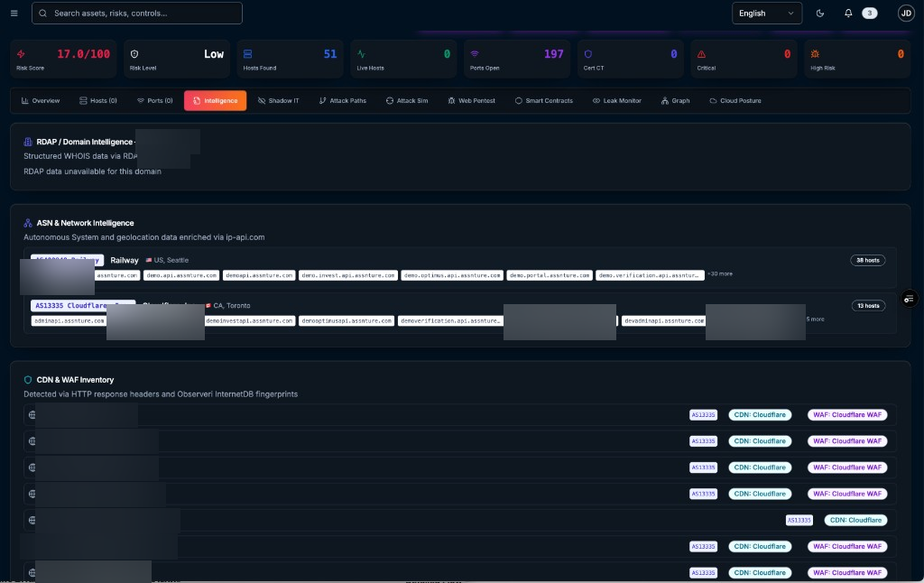Click CDN: Cloudflare badge in row without WAF
Viewport: 924px width, 583px height.
(855, 520)
